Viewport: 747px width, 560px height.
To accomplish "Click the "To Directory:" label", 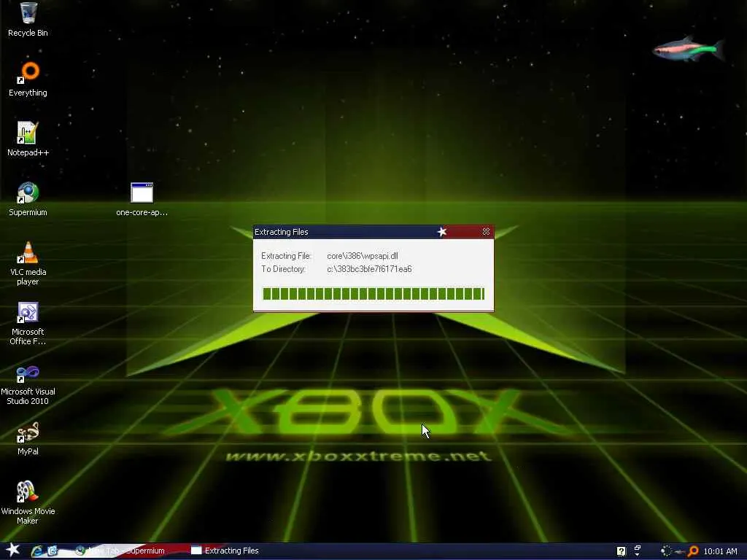I will point(284,269).
